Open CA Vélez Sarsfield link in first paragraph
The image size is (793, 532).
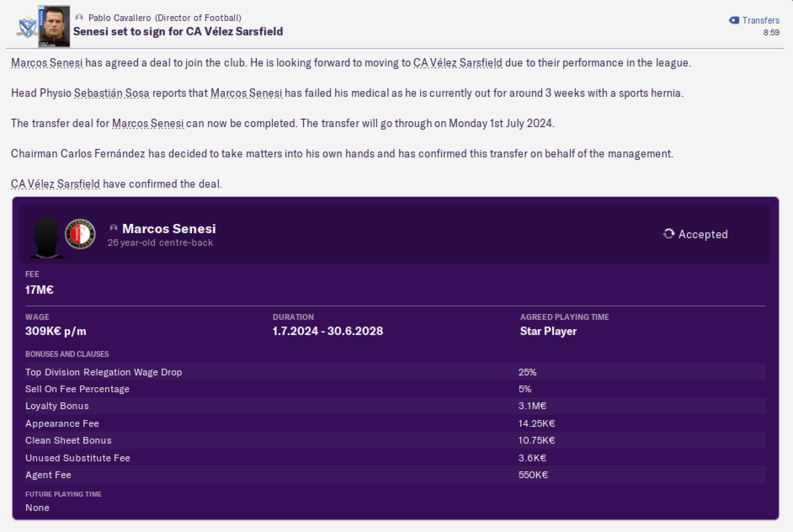(x=458, y=63)
